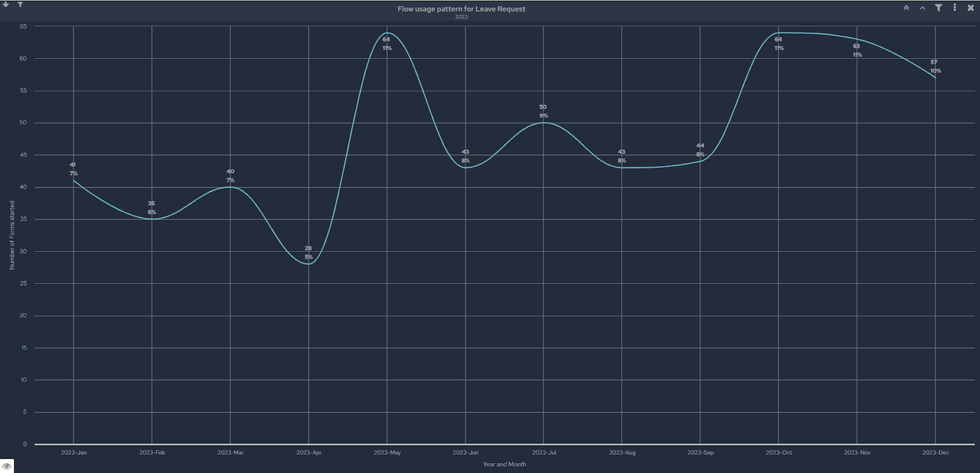
Task: Click the small filter icon top-left
Action: (20, 4)
